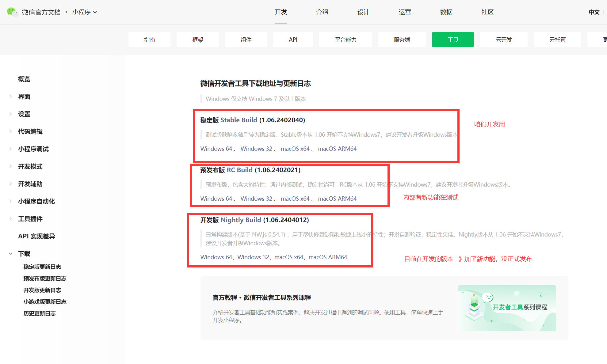Download Stable Build macOS x64

point(295,149)
